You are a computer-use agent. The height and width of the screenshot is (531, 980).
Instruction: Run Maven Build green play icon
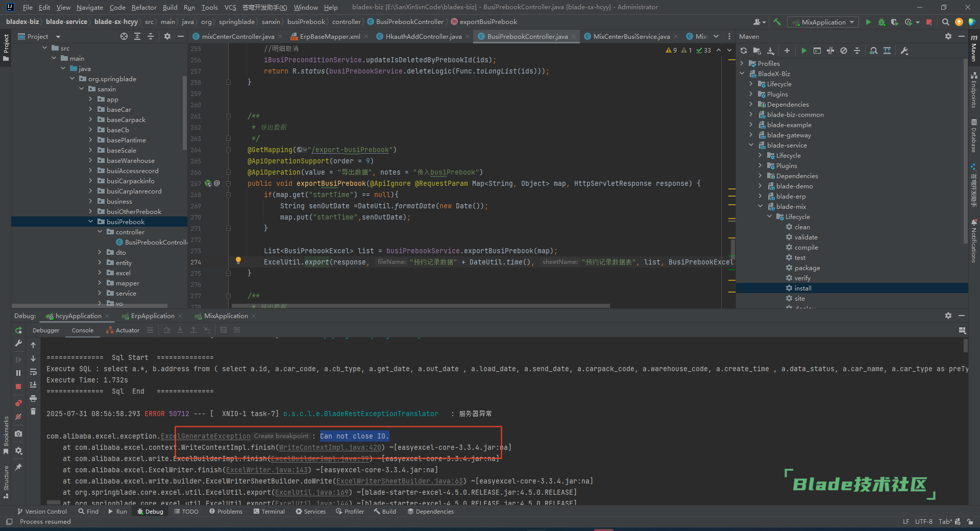click(x=804, y=51)
